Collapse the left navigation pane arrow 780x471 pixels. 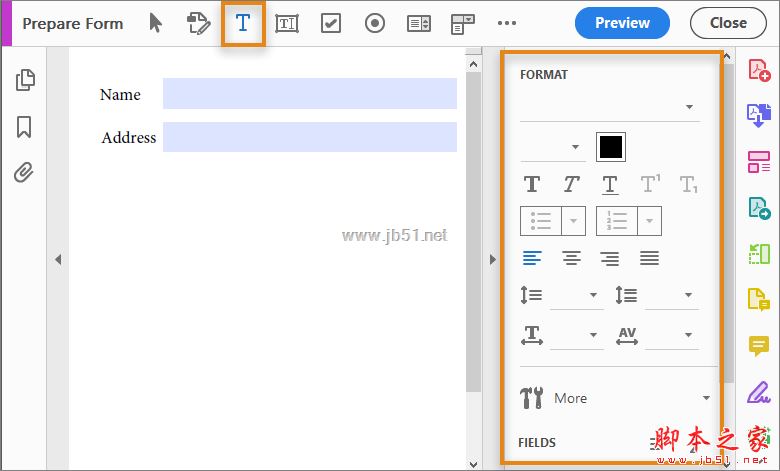[x=58, y=259]
